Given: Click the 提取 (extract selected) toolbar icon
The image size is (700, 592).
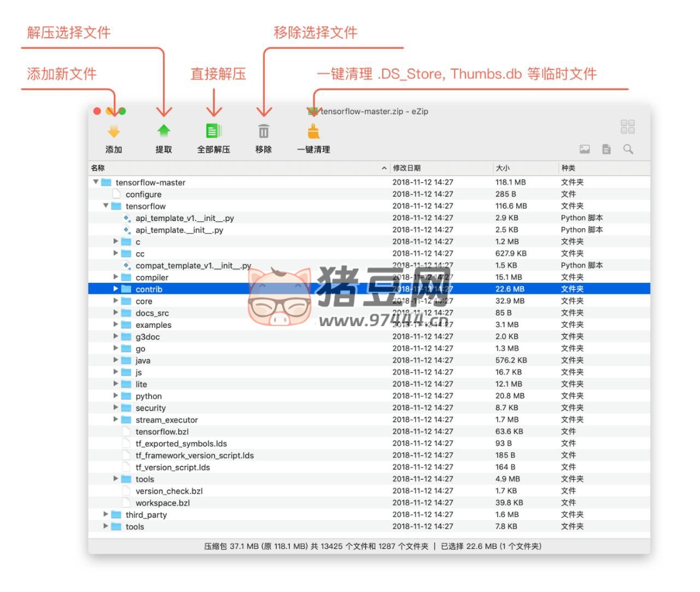Looking at the screenshot, I should [164, 130].
